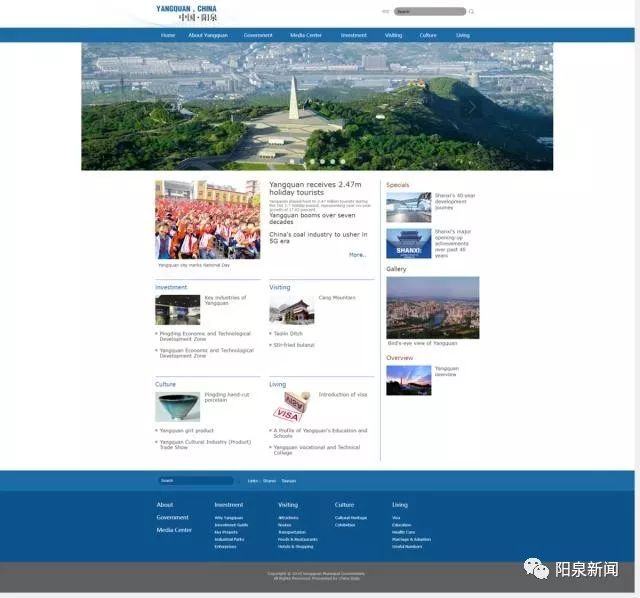Open the Visiting navigation menu item
Screen dimensions: 640x598
[x=393, y=35]
